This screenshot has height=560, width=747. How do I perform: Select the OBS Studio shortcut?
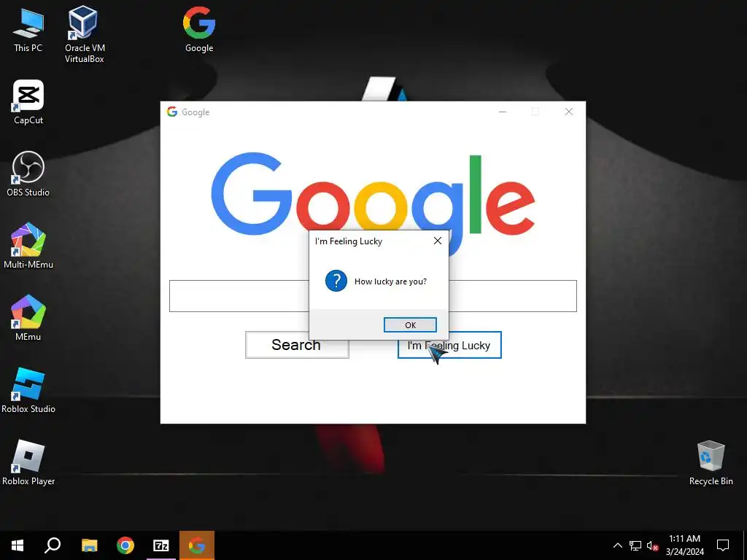pos(28,174)
